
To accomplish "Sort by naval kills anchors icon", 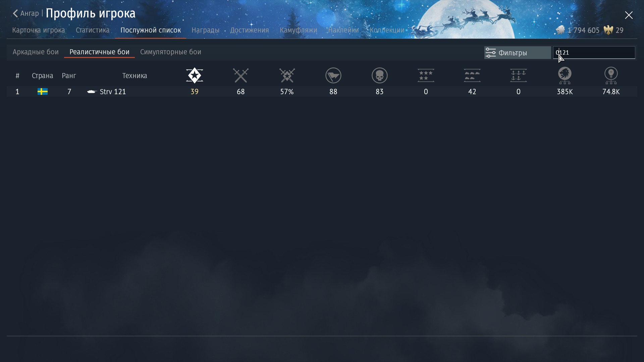I will [x=519, y=75].
